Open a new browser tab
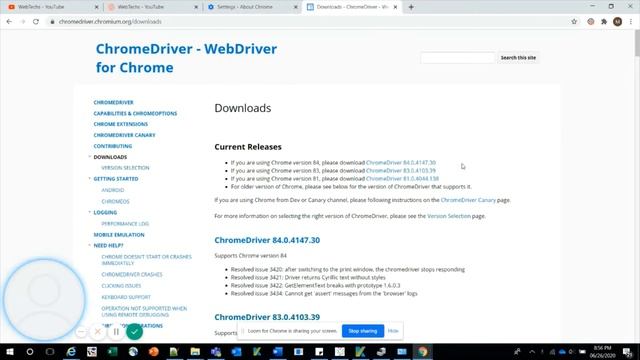The image size is (640, 360). point(411,7)
